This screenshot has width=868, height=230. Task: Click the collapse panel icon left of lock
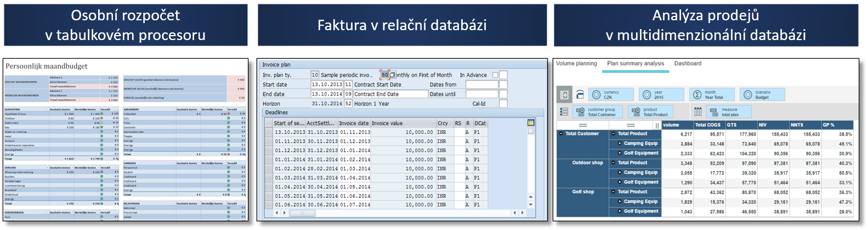pyautogui.click(x=564, y=94)
